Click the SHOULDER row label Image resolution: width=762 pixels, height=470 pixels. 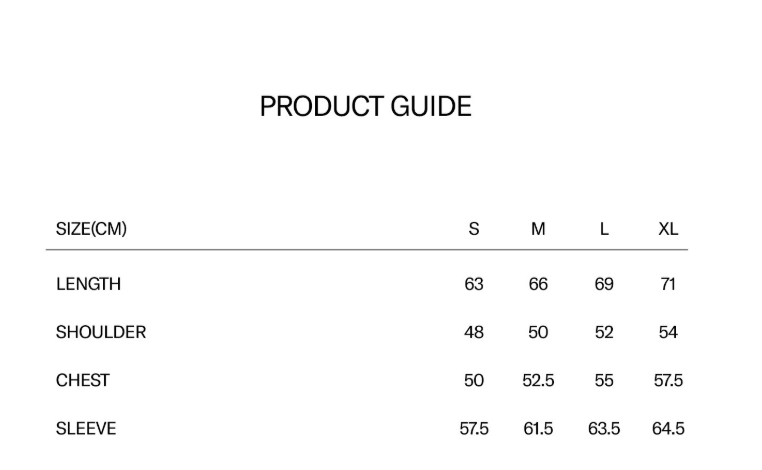pyautogui.click(x=101, y=332)
